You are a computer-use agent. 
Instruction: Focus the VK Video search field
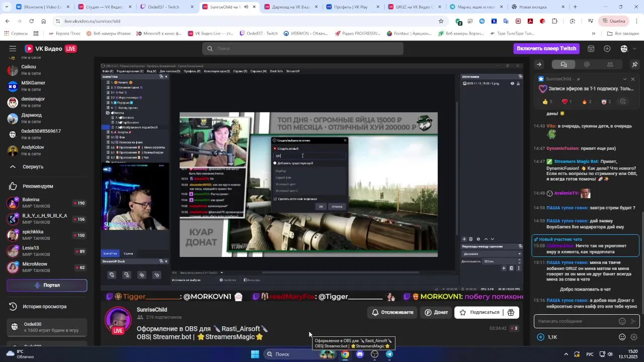click(x=303, y=48)
